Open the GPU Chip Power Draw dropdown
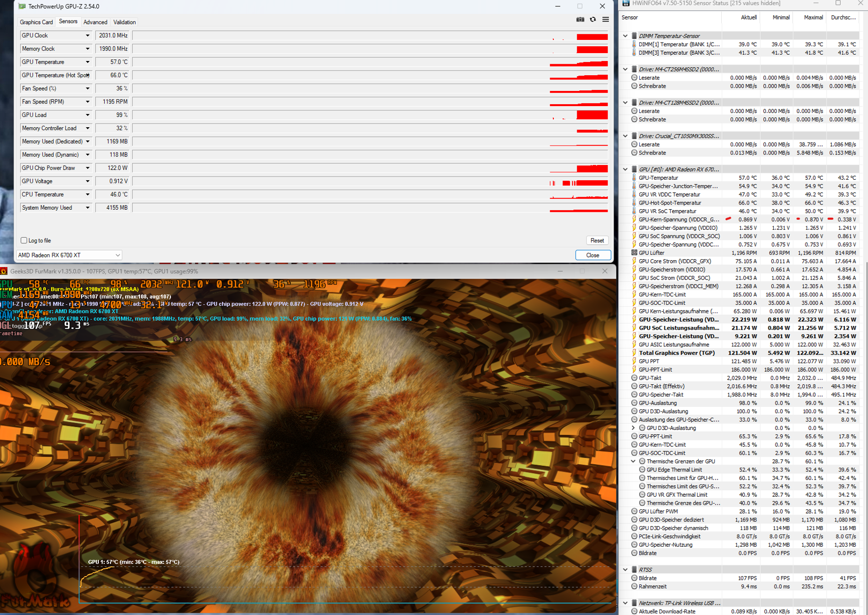 tap(87, 168)
